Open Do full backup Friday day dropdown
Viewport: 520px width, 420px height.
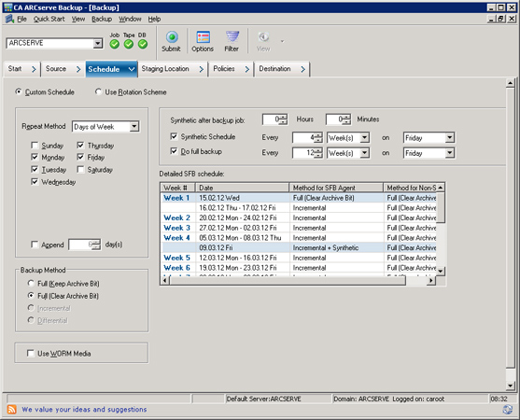[449, 153]
